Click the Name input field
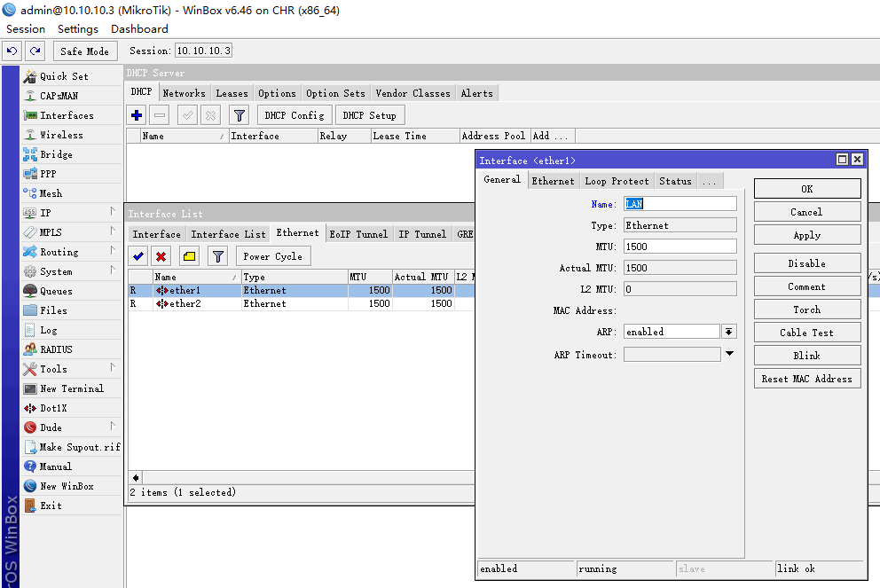 pos(680,204)
